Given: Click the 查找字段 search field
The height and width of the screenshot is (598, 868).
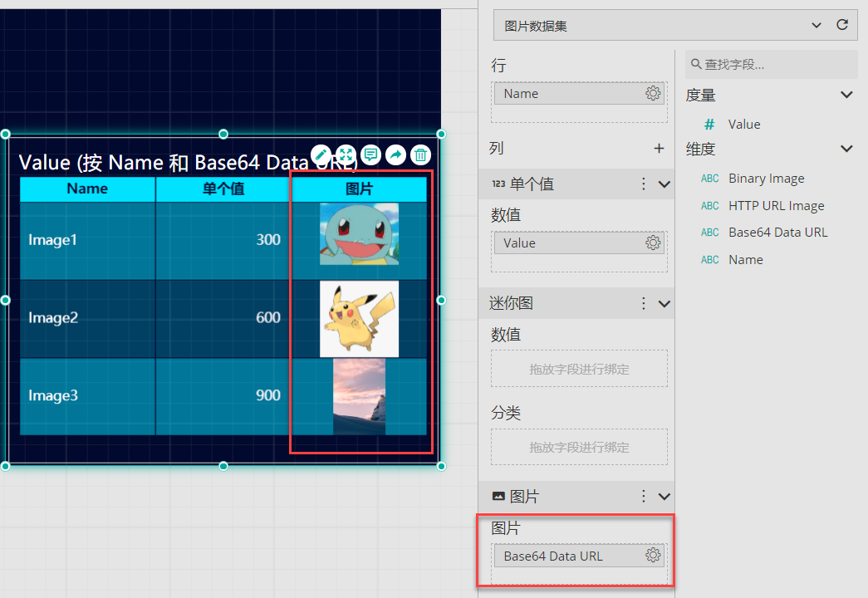Looking at the screenshot, I should click(x=777, y=65).
